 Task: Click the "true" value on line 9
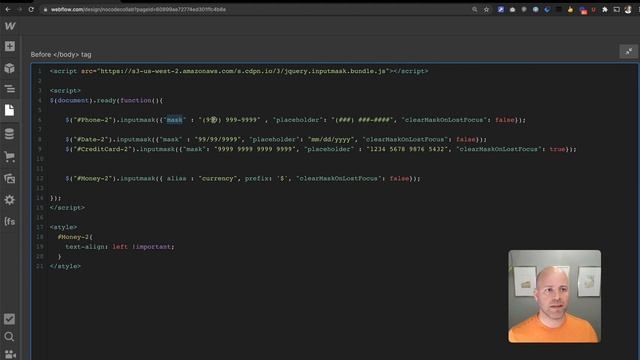coord(557,149)
